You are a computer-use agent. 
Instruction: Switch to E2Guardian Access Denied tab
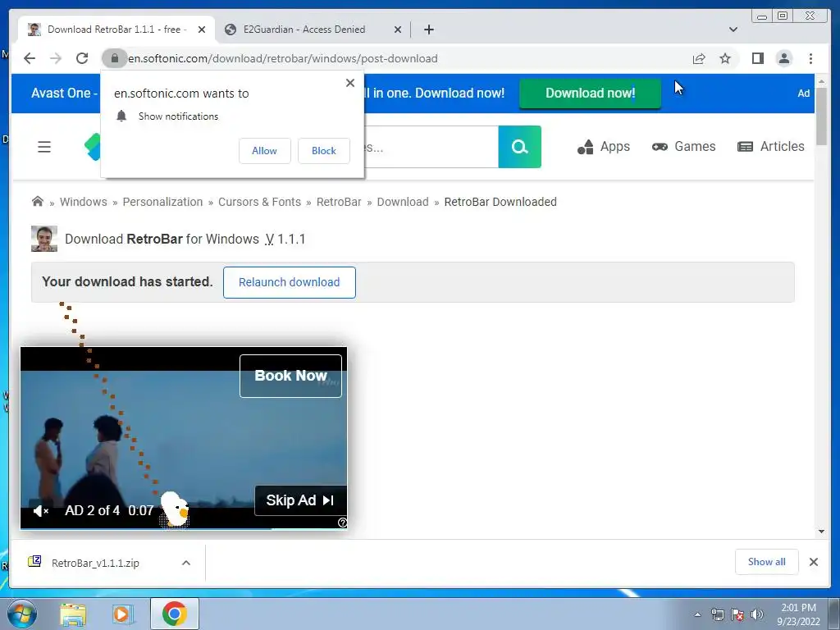(304, 30)
